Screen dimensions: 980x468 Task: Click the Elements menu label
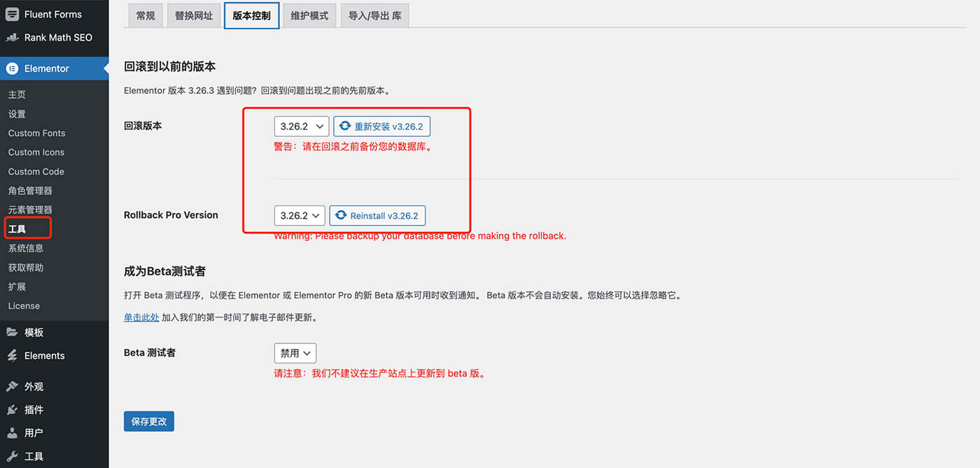pos(45,356)
